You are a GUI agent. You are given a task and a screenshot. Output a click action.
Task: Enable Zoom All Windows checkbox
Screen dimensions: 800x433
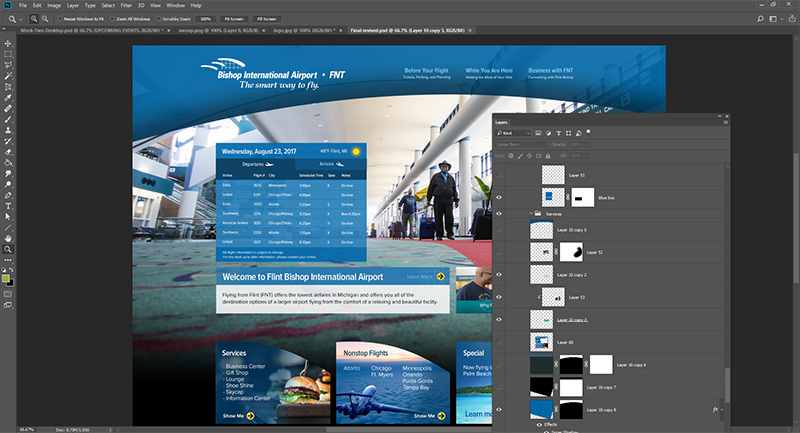click(x=112, y=19)
